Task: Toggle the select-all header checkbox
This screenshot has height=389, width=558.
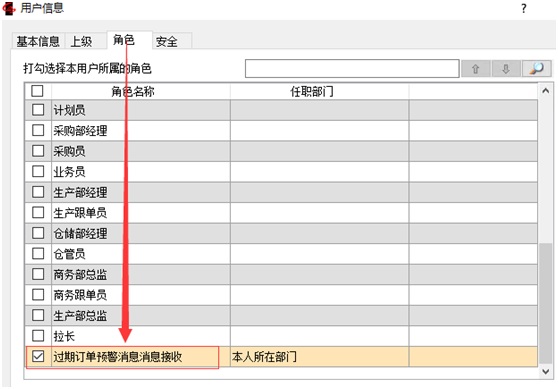Action: pyautogui.click(x=37, y=91)
